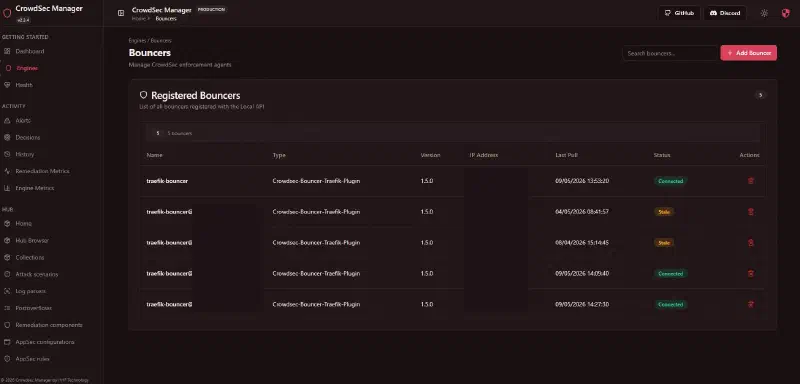Click Stale badge for 08:41:57 row

pyautogui.click(x=664, y=212)
